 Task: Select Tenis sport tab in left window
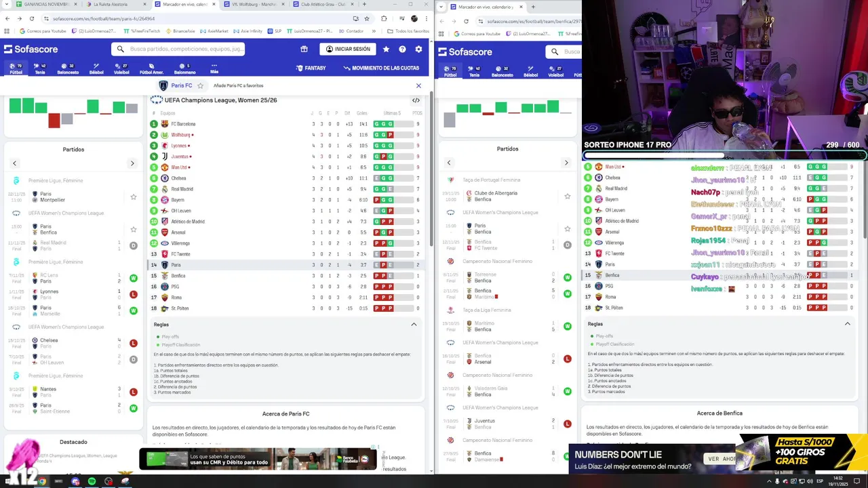click(40, 69)
